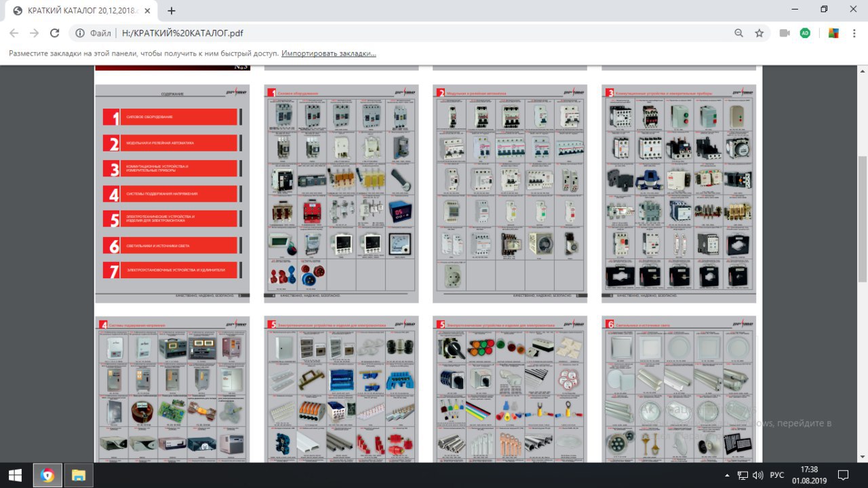
Task: Open section 4 Системы поддержания напряжения page
Action: (x=172, y=390)
